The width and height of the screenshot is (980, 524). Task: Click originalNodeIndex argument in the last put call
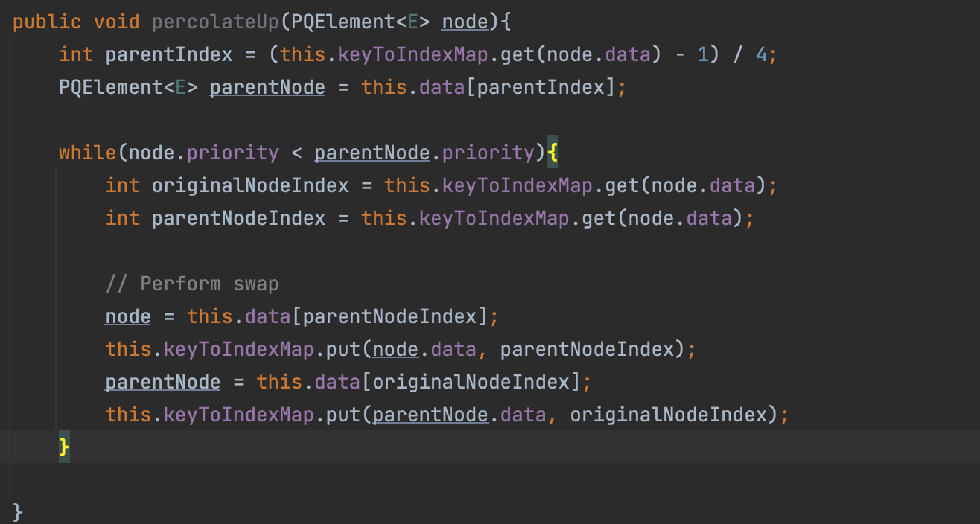[668, 414]
